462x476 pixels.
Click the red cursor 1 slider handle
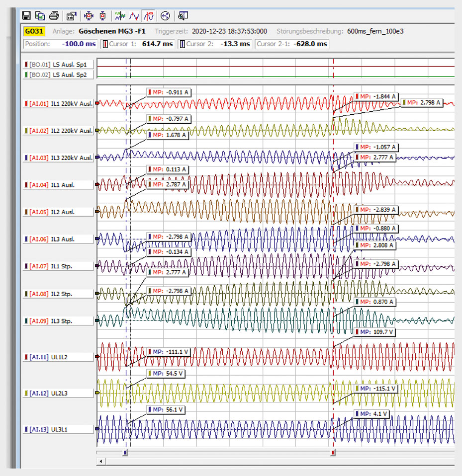click(x=333, y=453)
